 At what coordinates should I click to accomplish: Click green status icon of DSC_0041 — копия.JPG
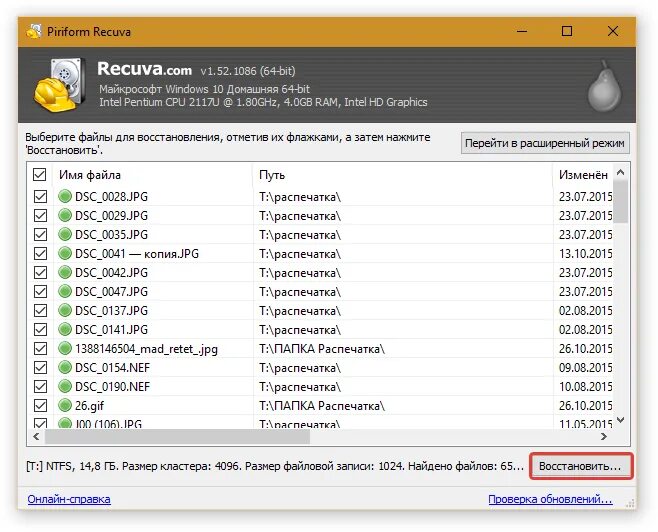click(65, 253)
